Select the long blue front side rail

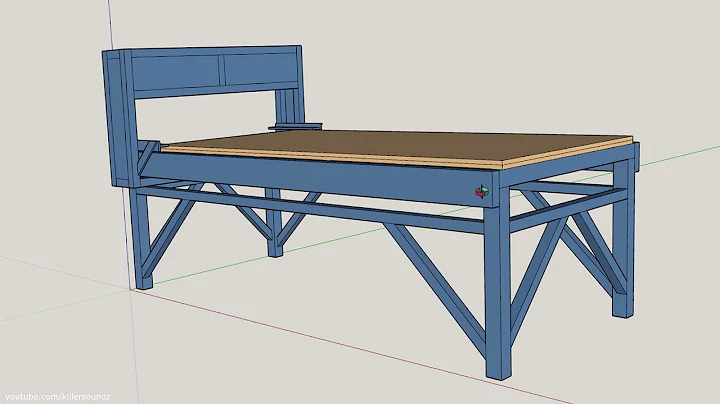point(317,179)
